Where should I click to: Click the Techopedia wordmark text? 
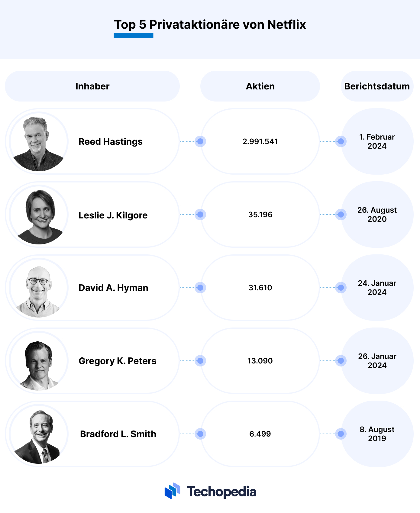point(221,492)
